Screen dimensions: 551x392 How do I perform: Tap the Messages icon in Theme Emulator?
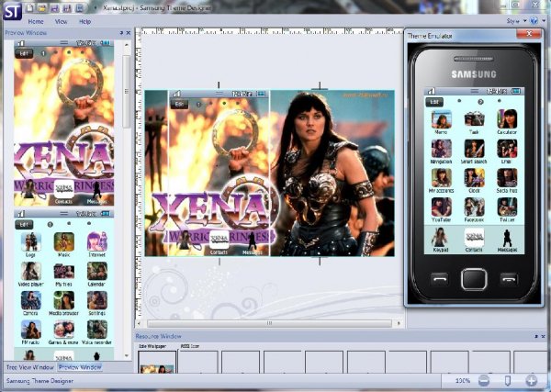(507, 240)
